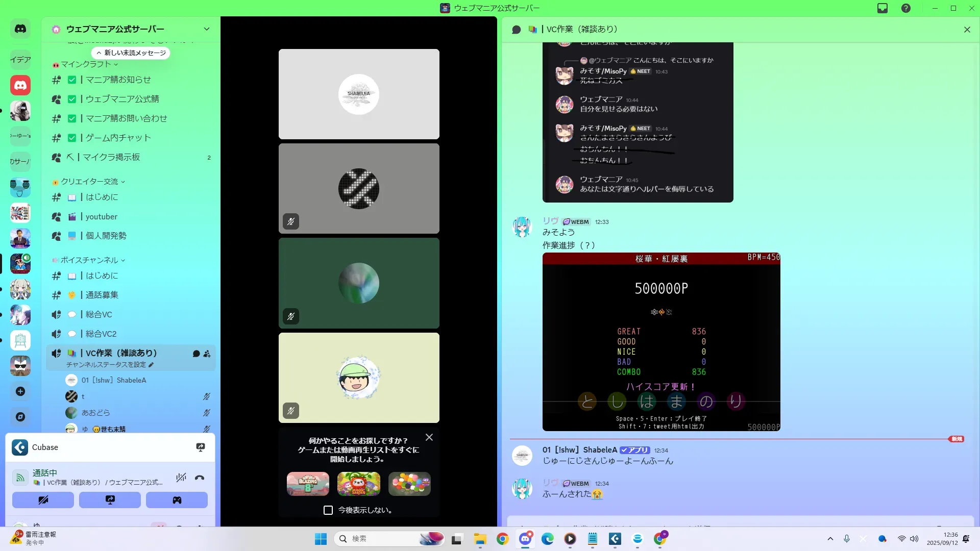Image resolution: width=980 pixels, height=551 pixels.
Task: Open Discover servers compass icon
Action: (20, 417)
